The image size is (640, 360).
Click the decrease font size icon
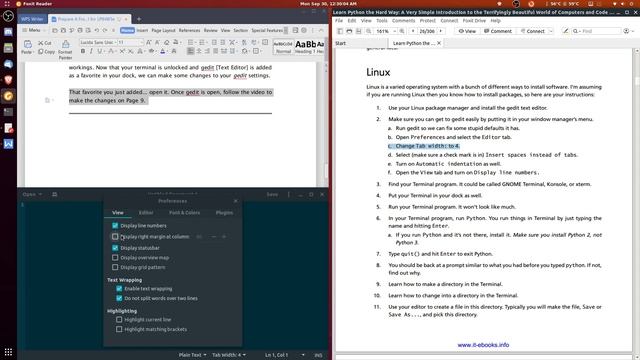click(x=157, y=42)
